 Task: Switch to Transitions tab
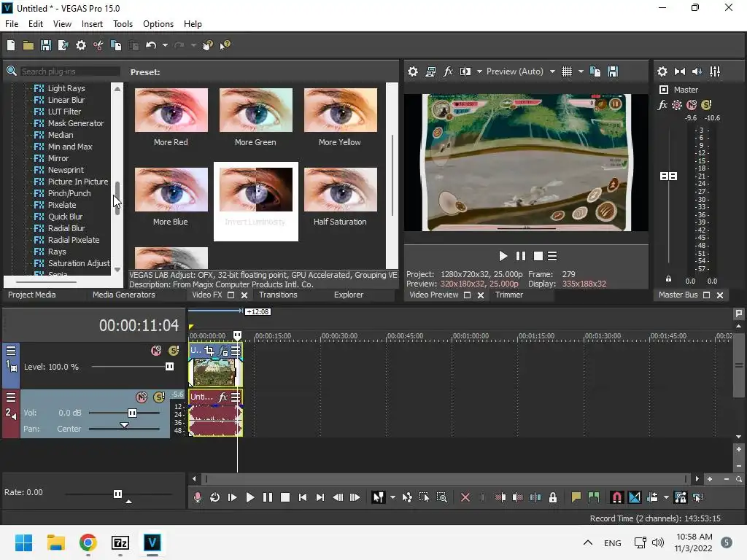coord(278,295)
